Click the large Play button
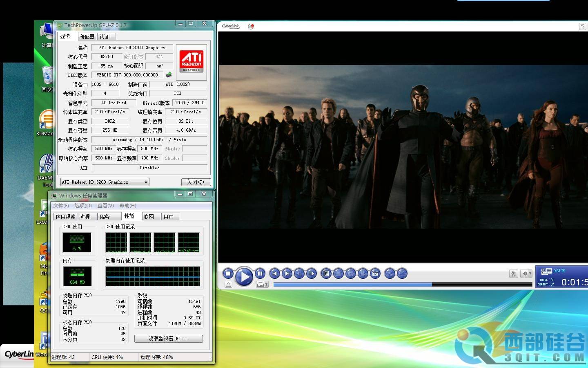Image resolution: width=588 pixels, height=368 pixels. click(244, 276)
